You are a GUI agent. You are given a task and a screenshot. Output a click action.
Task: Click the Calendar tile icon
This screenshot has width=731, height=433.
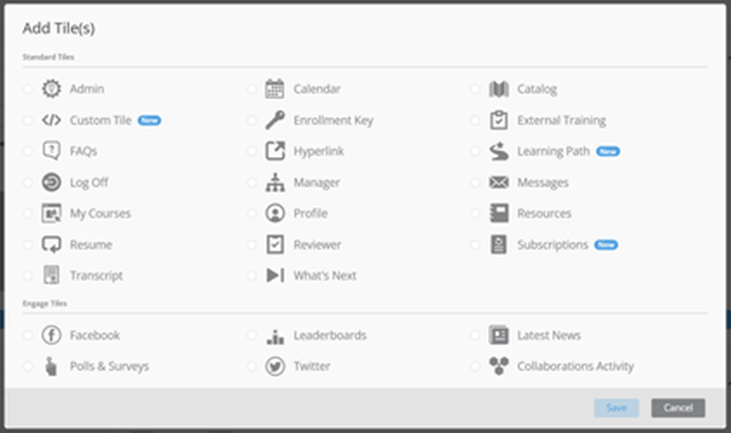[275, 89]
